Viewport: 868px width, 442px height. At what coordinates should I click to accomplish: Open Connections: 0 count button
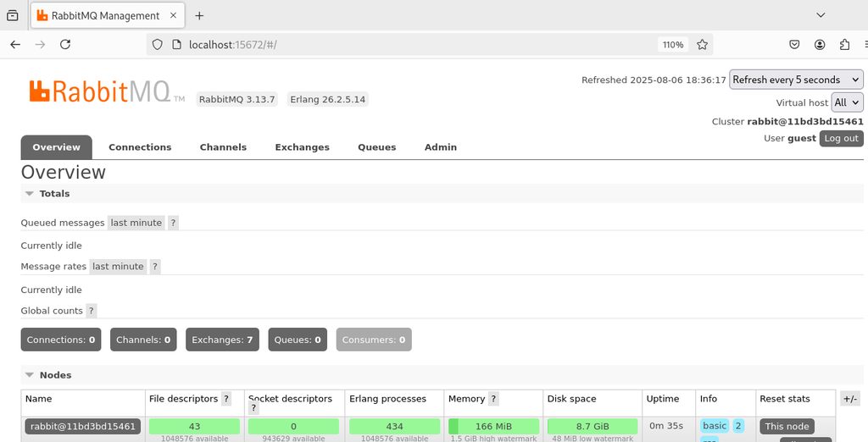click(x=61, y=340)
